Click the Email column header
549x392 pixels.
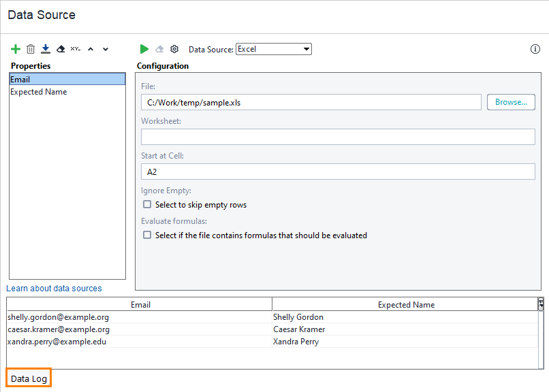(139, 304)
